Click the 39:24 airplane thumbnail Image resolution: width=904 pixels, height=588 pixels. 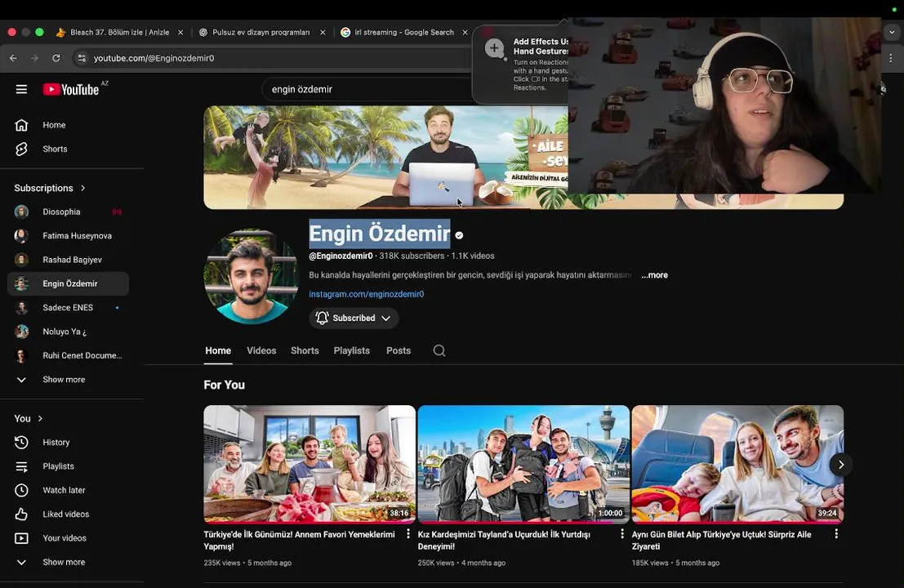tap(737, 464)
